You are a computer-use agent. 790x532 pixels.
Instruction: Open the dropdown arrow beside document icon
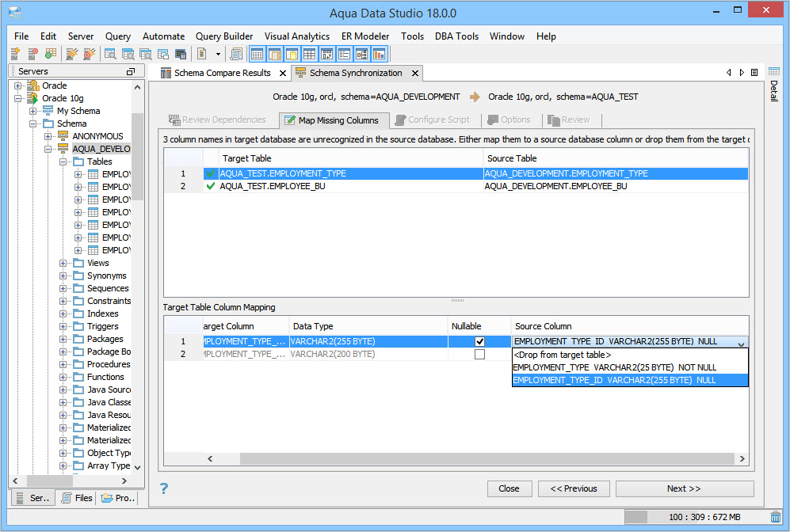(x=218, y=54)
